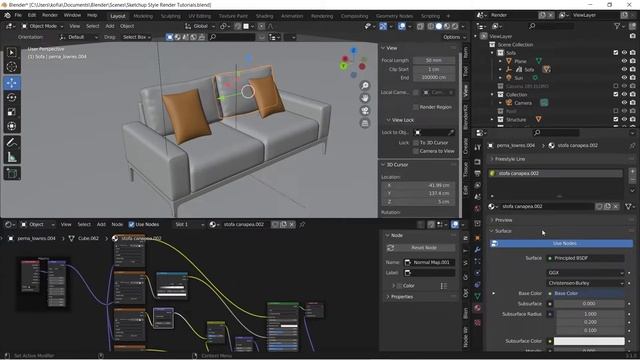640x360 pixels.
Task: Toggle visibility eye of Camera object
Action: 624,102
